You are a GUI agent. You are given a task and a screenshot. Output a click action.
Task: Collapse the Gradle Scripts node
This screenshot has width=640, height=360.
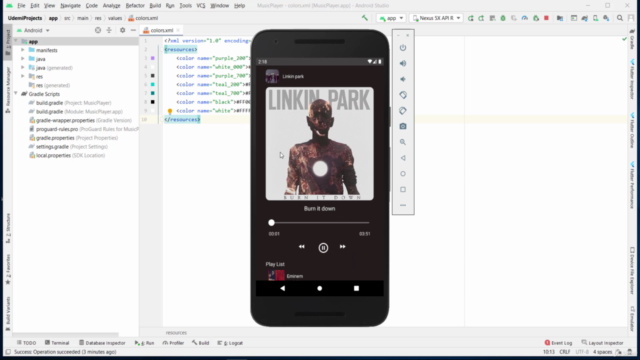[16, 94]
